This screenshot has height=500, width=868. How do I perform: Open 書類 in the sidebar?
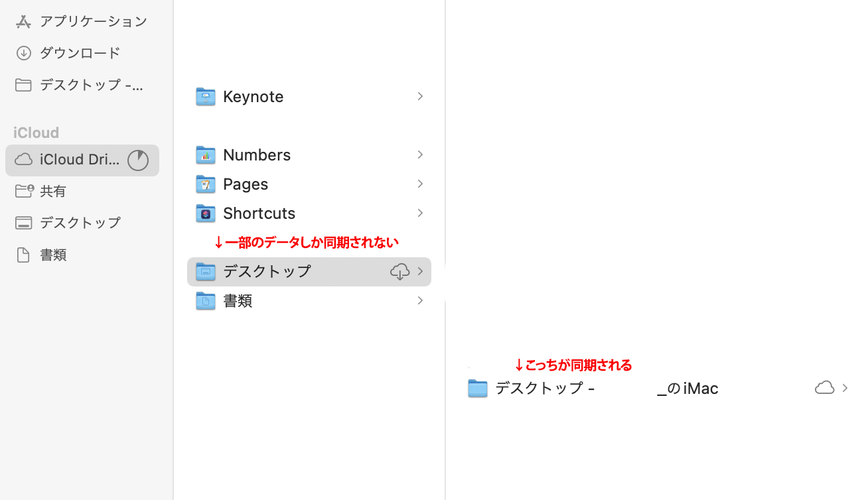click(x=53, y=255)
